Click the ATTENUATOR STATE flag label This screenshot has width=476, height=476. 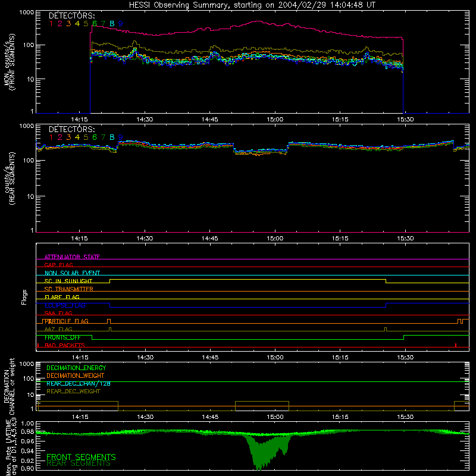pyautogui.click(x=72, y=257)
